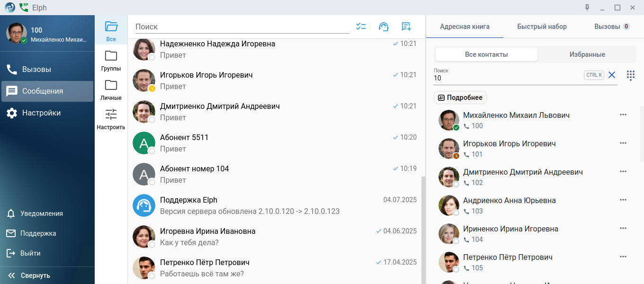Open chat with Игорьков Игорь Игоревич
Viewport: 644px width, 284px height.
click(x=275, y=80)
